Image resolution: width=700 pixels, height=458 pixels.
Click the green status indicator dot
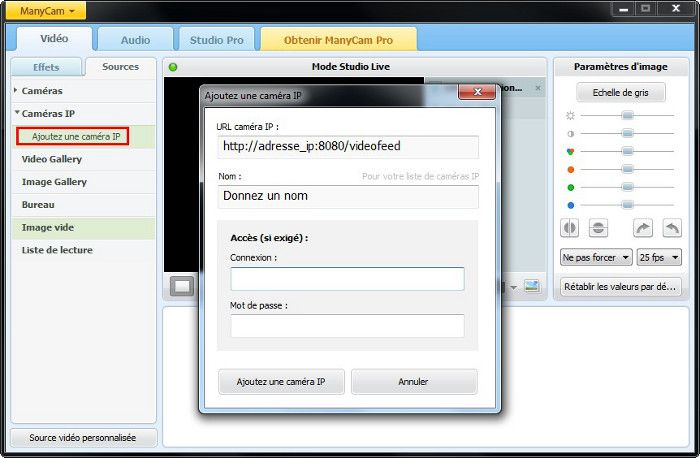click(173, 67)
